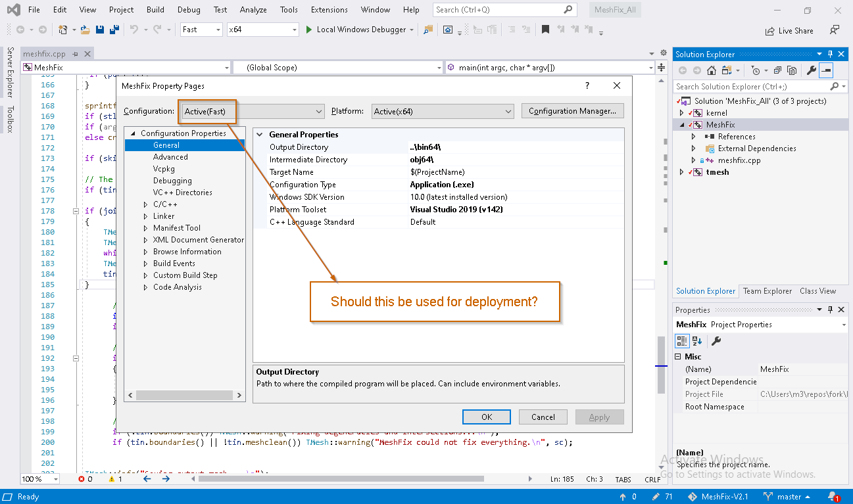Viewport: 853px width, 504px height.
Task: Expand the C/C++ section in Configuration Properties
Action: [145, 204]
